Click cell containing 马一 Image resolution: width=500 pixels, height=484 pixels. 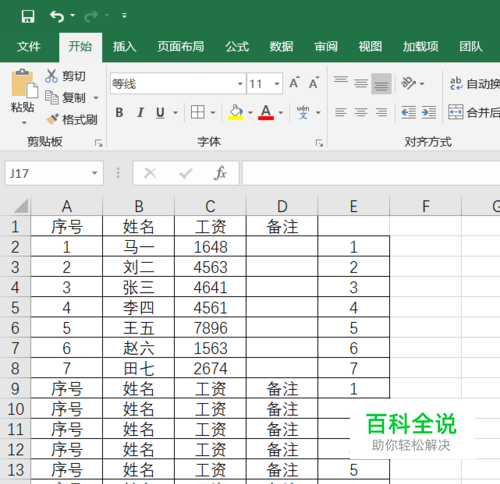click(x=138, y=247)
